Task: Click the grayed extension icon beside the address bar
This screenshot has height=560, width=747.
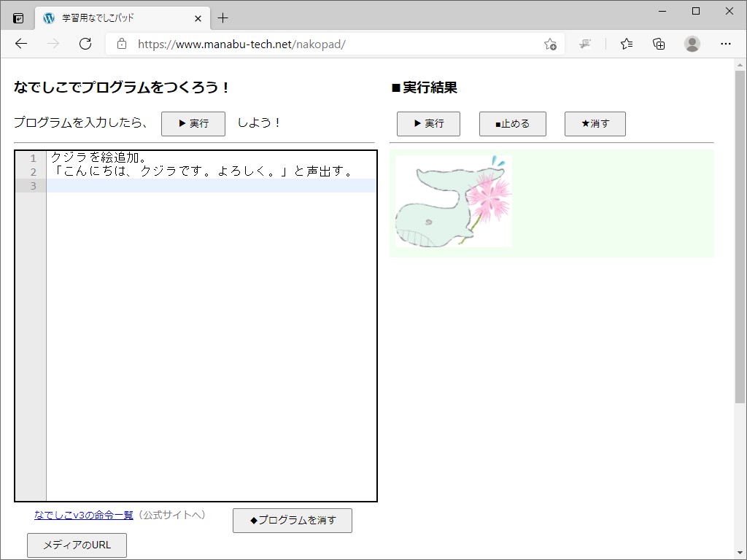Action: click(585, 44)
